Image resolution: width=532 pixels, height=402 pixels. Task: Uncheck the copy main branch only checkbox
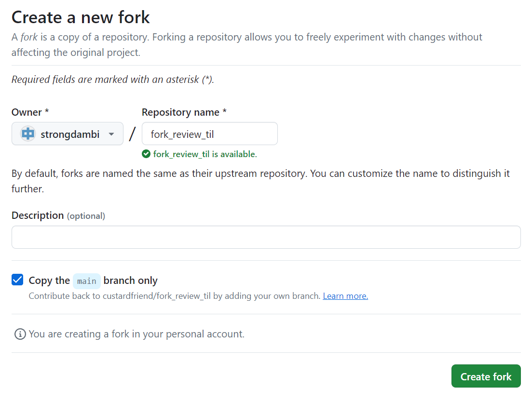[x=17, y=280]
